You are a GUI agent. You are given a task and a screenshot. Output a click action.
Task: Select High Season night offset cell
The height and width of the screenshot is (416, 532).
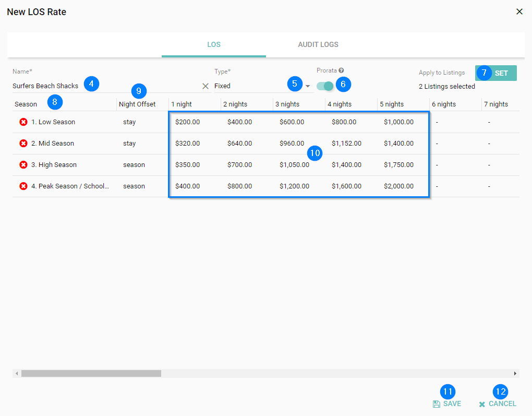click(134, 165)
